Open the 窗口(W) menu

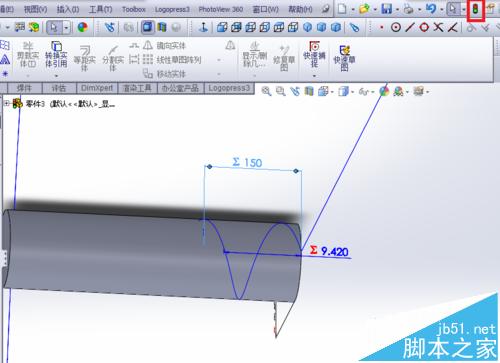pos(265,9)
